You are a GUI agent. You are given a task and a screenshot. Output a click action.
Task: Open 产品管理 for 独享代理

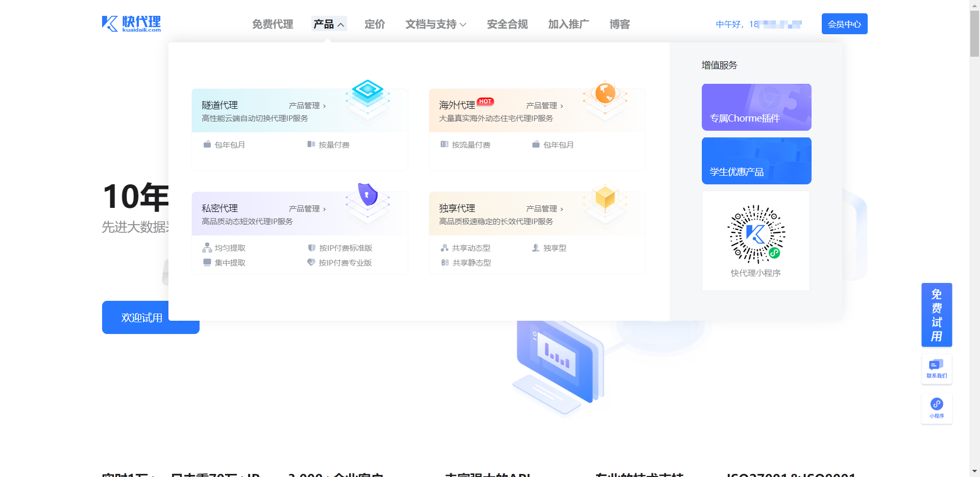tap(545, 209)
